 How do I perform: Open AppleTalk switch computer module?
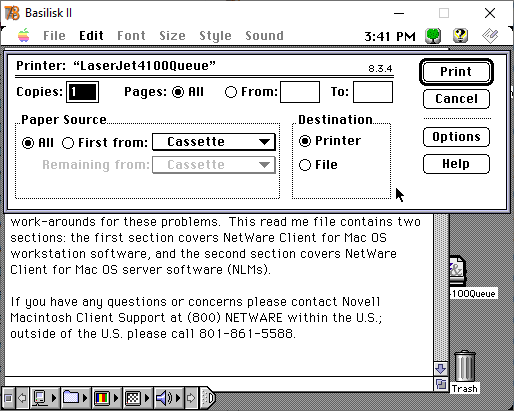(40, 398)
